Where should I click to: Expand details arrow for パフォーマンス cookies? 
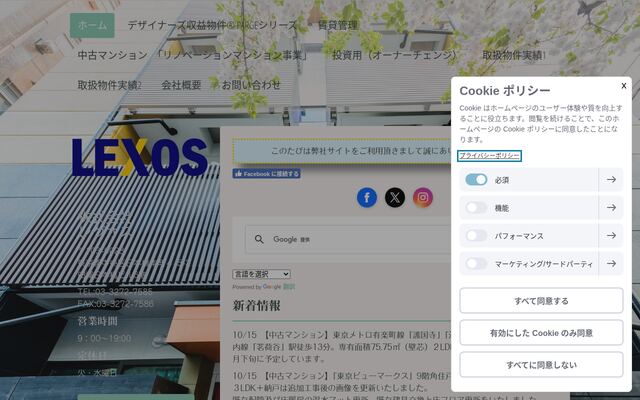pos(611,236)
